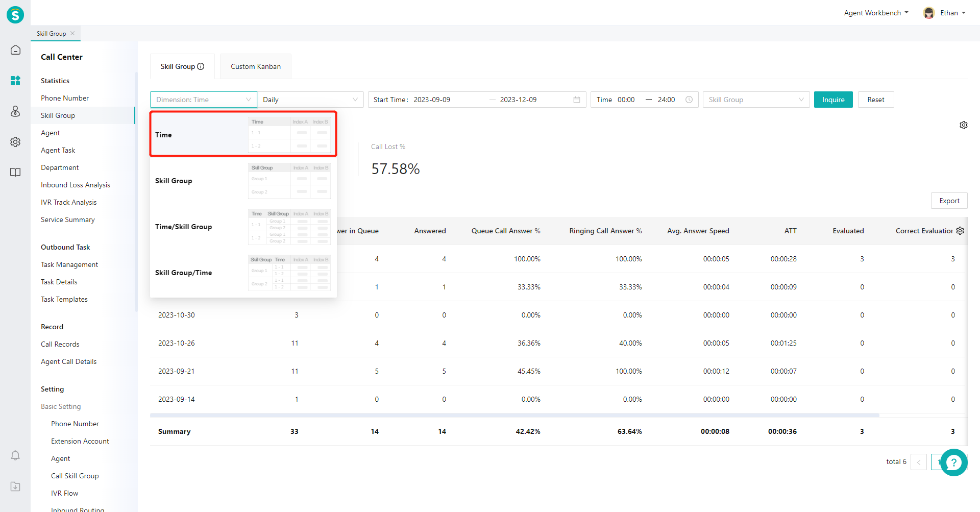
Task: Click the 24:00 end time field
Action: point(667,100)
